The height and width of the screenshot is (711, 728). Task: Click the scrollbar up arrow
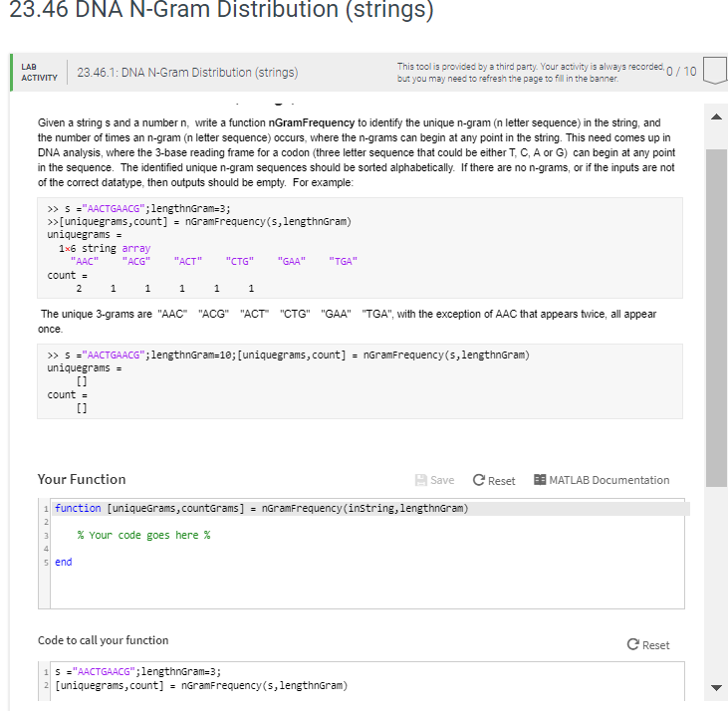716,117
